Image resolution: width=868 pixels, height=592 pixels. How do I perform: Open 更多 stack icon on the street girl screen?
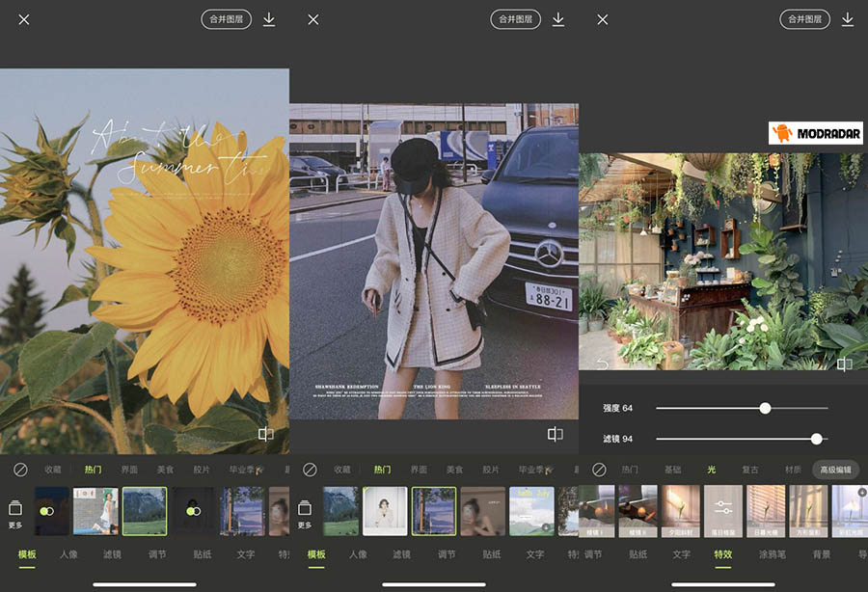click(x=305, y=514)
